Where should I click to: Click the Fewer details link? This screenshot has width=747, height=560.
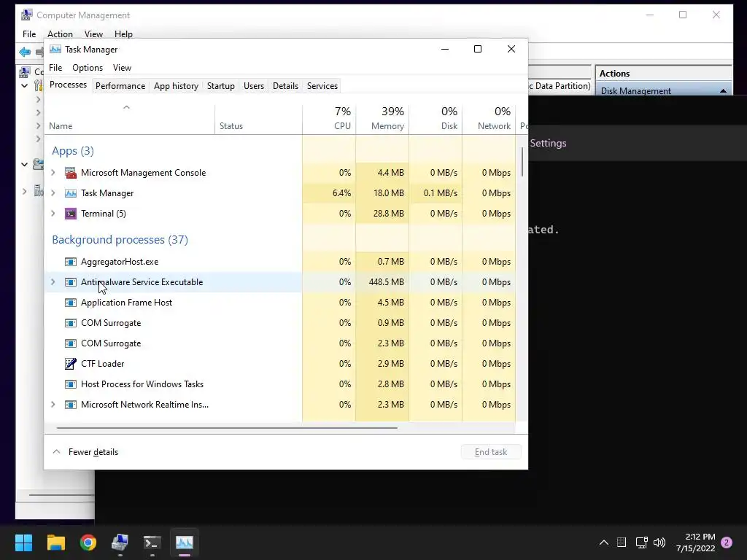coord(93,452)
